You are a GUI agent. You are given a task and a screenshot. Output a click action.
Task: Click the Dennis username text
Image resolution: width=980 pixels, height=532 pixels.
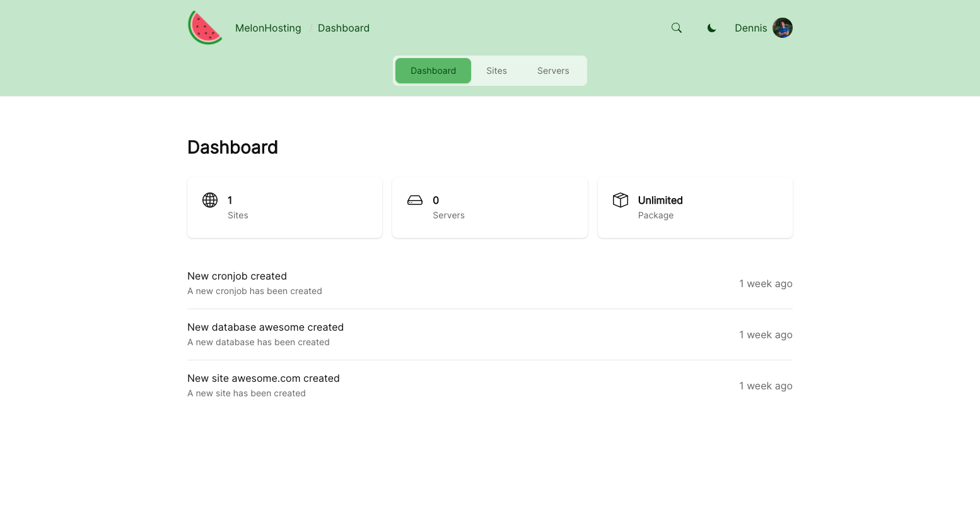tap(750, 28)
